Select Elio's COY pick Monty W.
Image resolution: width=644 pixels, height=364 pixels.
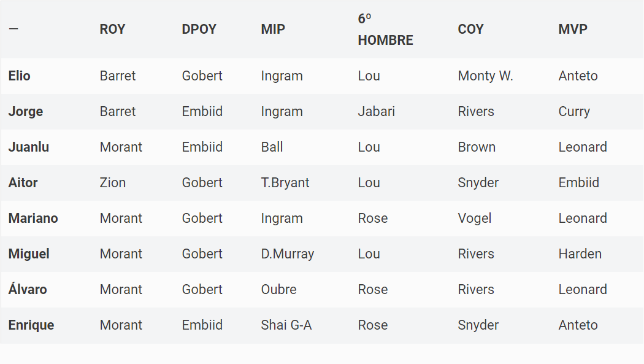coord(486,76)
